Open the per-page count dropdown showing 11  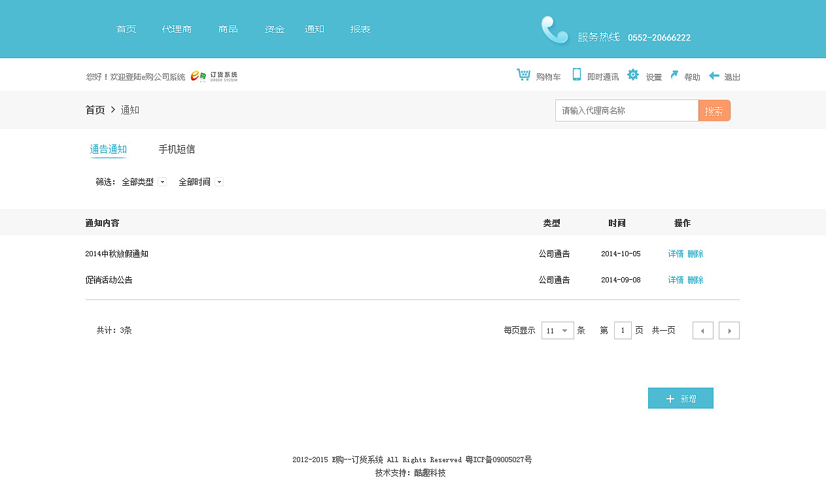tap(558, 331)
